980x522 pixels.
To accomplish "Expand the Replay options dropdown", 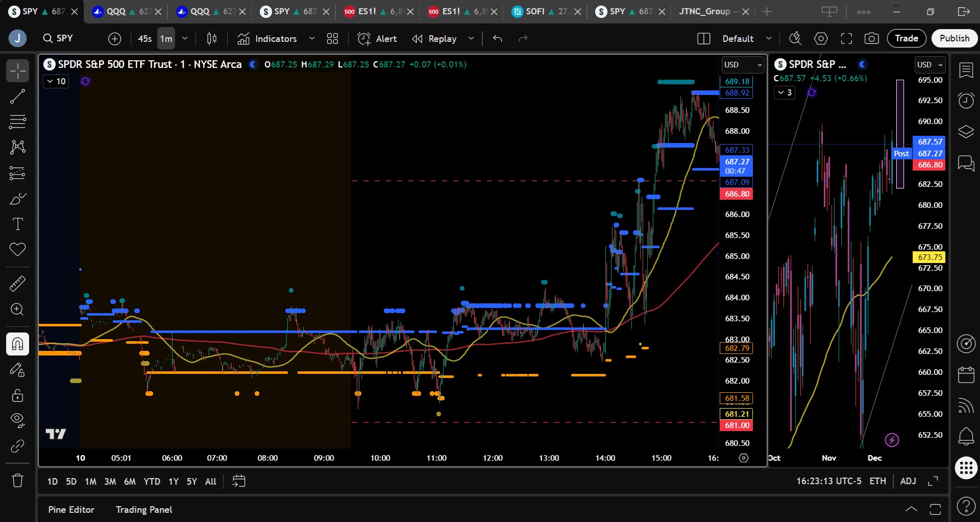I will [x=471, y=39].
